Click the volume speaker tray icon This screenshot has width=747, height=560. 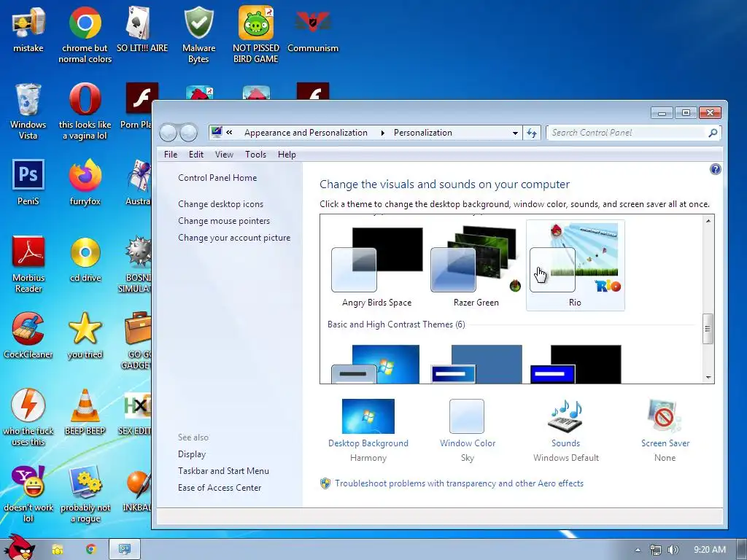pyautogui.click(x=673, y=550)
